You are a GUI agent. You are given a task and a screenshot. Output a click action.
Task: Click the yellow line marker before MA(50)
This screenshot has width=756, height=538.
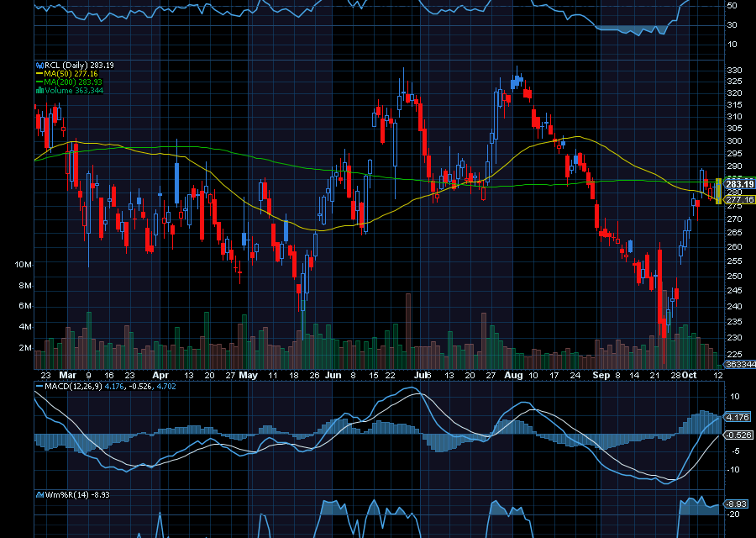coord(39,74)
